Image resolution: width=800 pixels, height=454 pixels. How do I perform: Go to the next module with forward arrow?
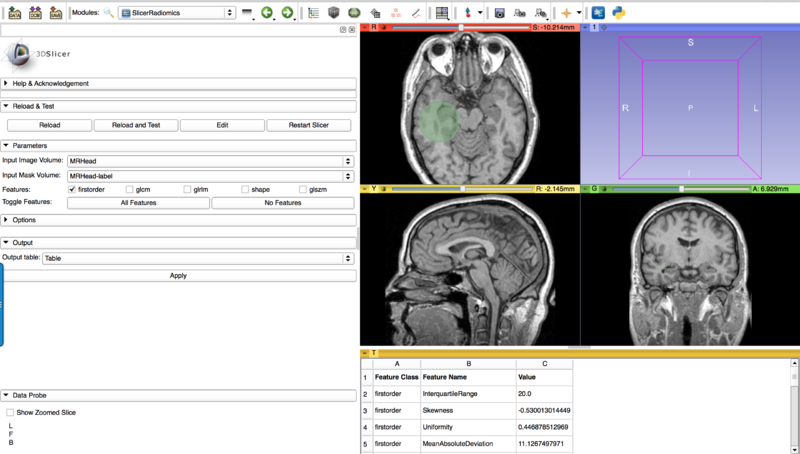(x=287, y=13)
